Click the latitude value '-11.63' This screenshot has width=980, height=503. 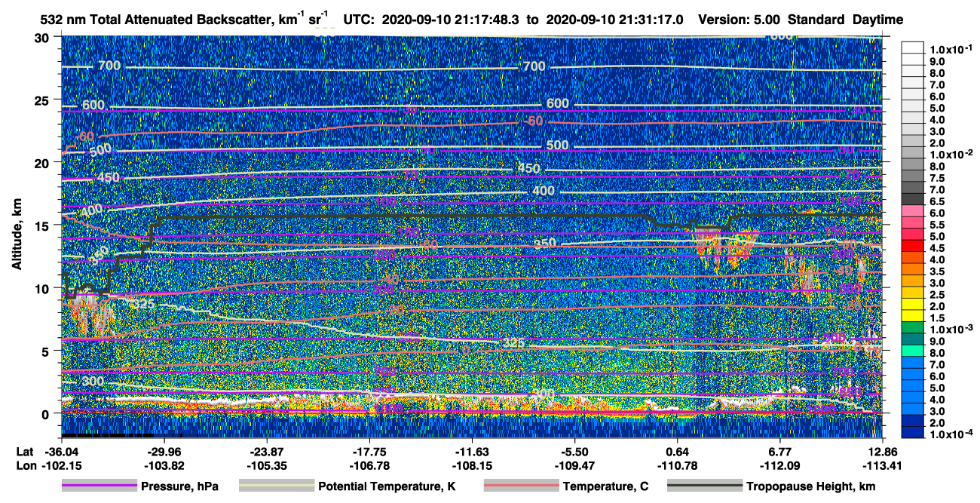point(472,451)
